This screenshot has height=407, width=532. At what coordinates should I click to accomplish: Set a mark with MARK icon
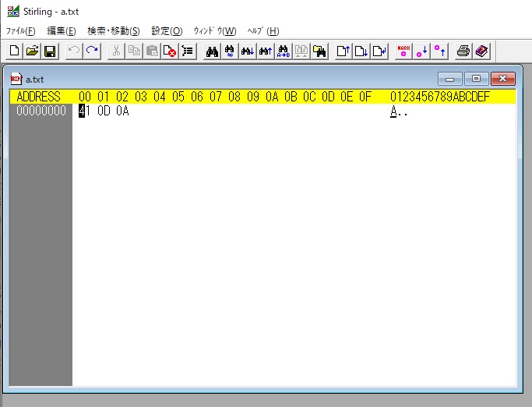point(403,51)
